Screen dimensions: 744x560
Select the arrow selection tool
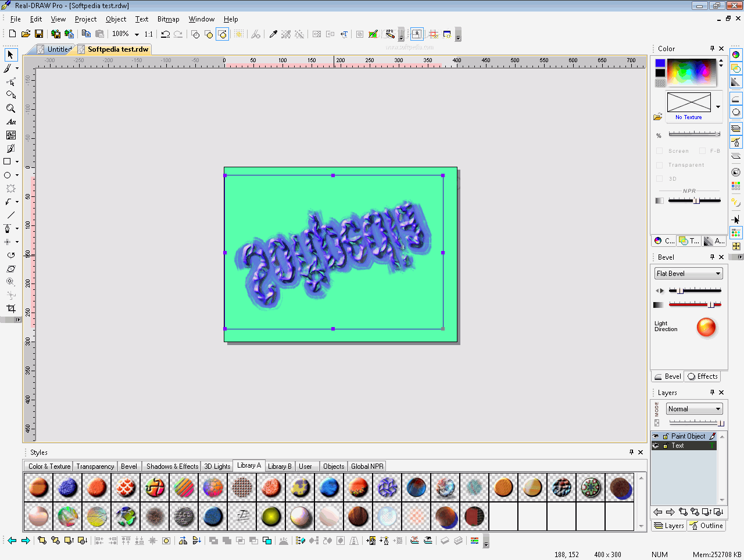[10, 55]
